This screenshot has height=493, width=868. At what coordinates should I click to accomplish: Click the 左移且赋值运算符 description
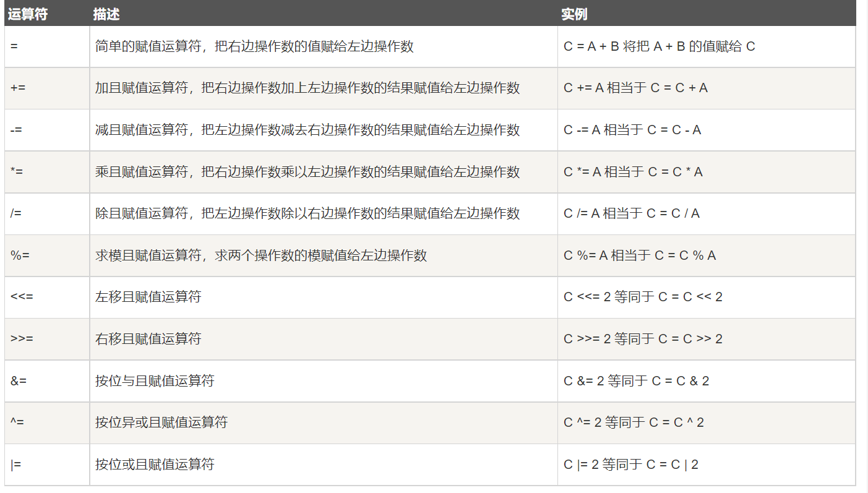(148, 297)
